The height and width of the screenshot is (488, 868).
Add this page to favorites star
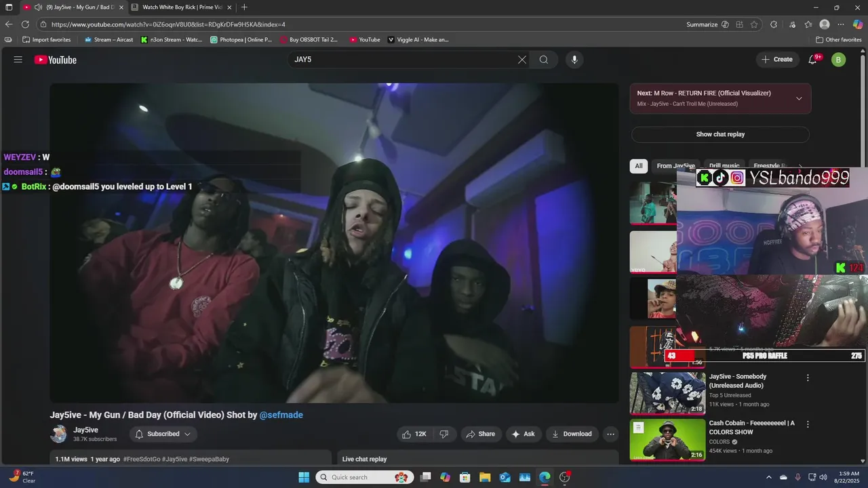pyautogui.click(x=754, y=24)
